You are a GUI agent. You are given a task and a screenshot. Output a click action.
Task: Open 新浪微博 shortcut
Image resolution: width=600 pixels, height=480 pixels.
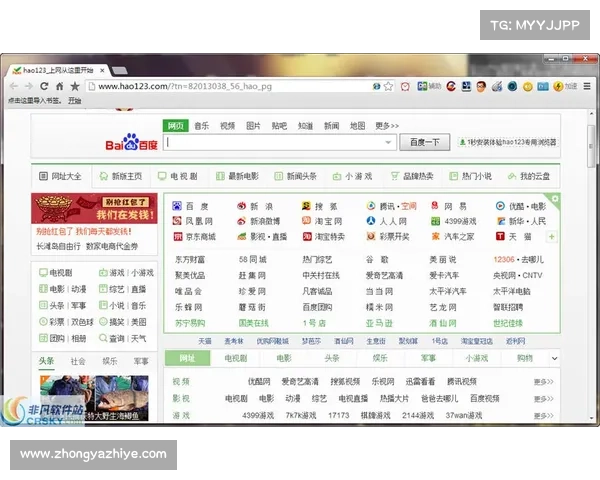(258, 221)
